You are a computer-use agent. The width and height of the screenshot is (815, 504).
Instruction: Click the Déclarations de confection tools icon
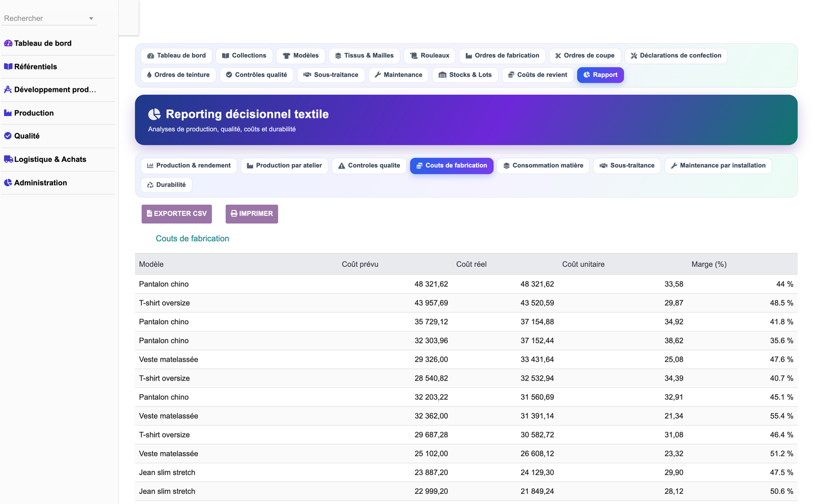634,56
